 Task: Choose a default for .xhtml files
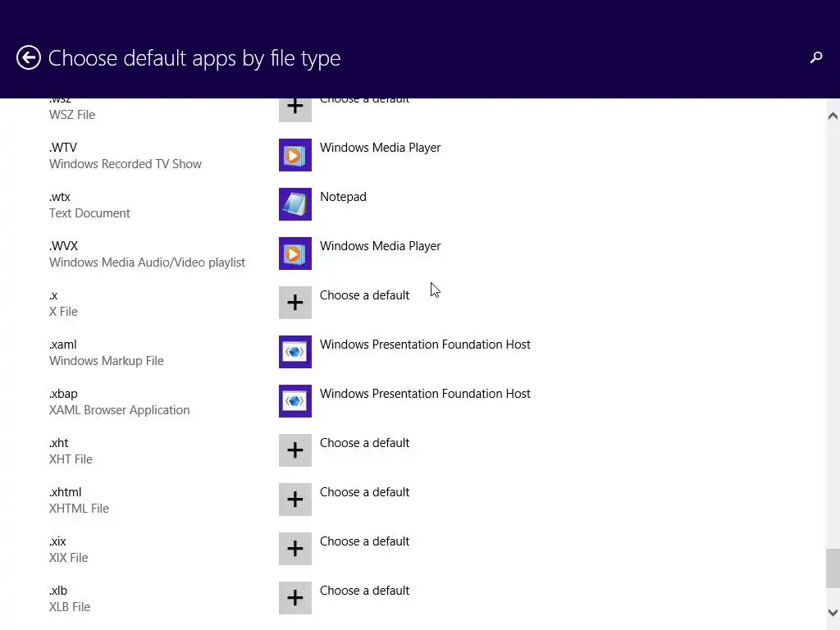click(364, 492)
